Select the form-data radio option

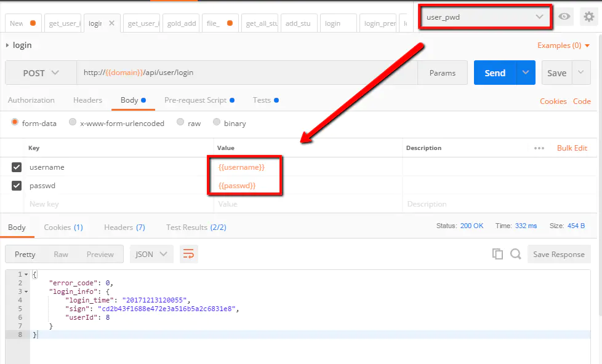point(15,122)
